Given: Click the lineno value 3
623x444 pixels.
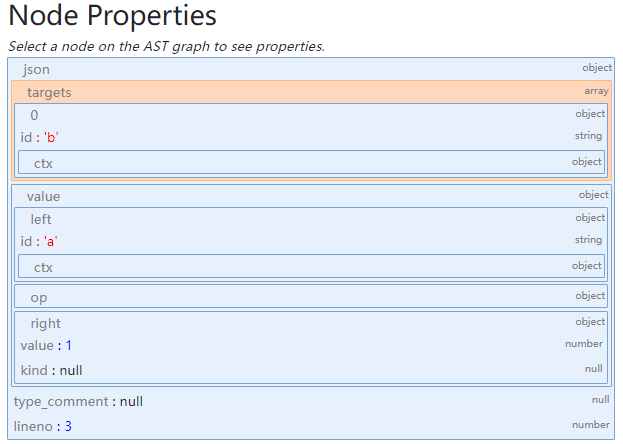Looking at the screenshot, I should pyautogui.click(x=68, y=426).
